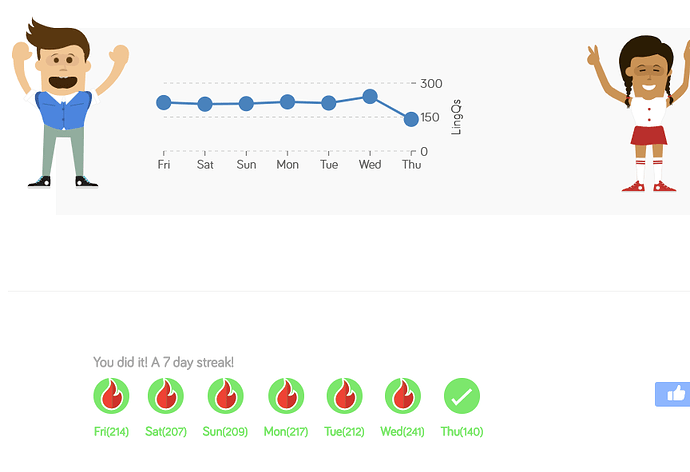The image size is (690, 472).
Task: Click the Tuesday flame streak icon
Action: point(345,396)
